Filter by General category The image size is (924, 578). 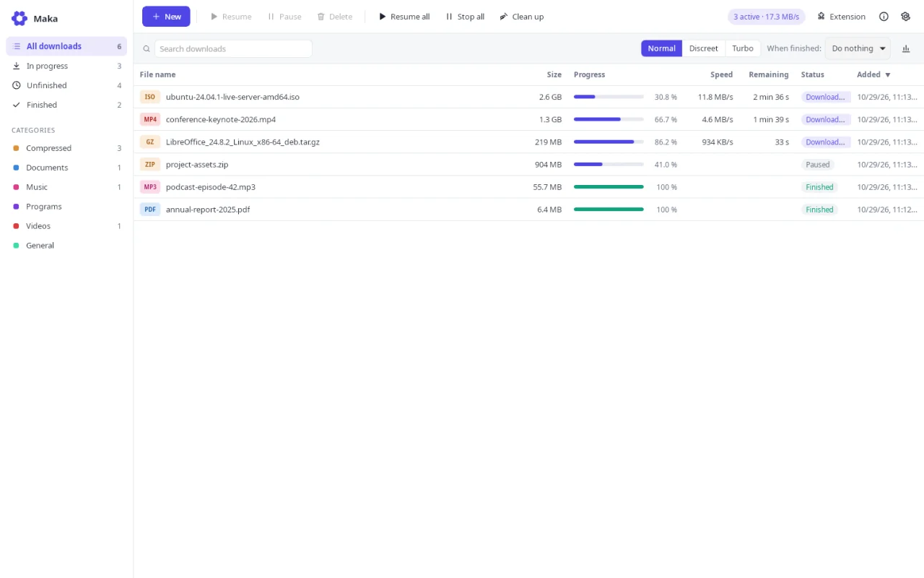[x=66, y=246]
